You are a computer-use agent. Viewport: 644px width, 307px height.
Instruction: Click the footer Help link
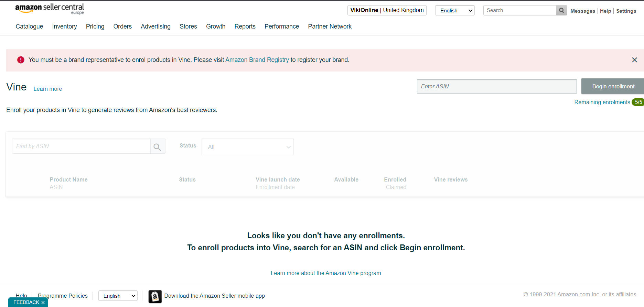pyautogui.click(x=21, y=295)
